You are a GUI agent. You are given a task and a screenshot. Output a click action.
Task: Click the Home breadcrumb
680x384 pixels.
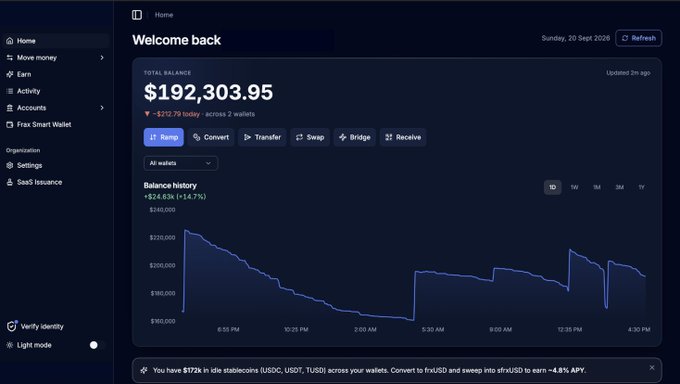point(164,15)
